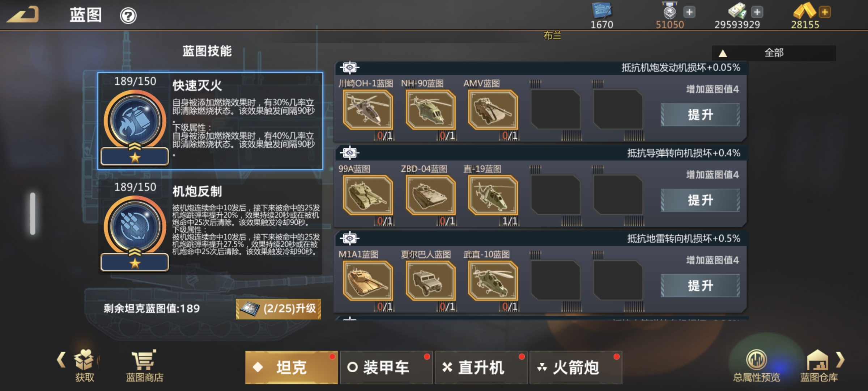Click the (2/25)升级 upgrade button
Screen dimensions: 868x391
point(278,309)
